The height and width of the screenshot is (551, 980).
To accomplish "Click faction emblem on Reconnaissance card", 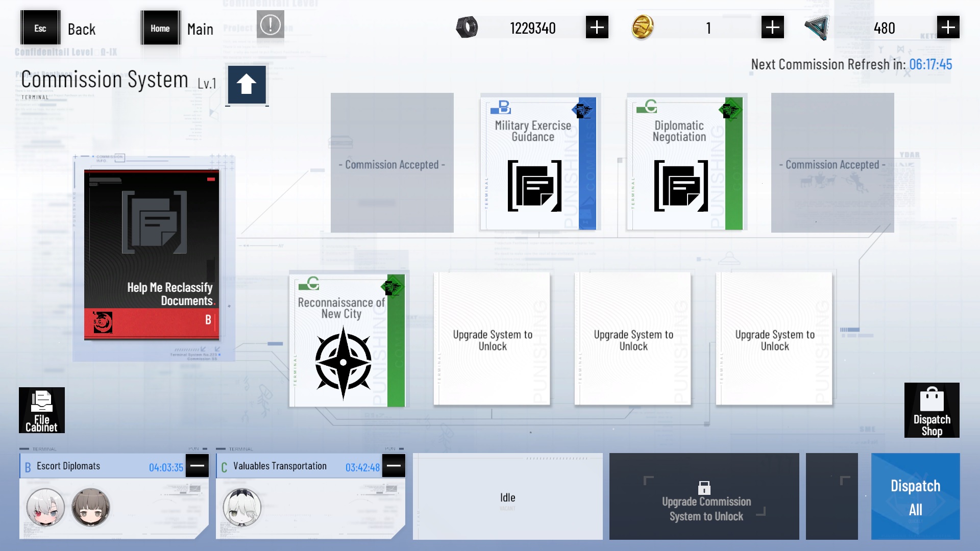I will (391, 287).
